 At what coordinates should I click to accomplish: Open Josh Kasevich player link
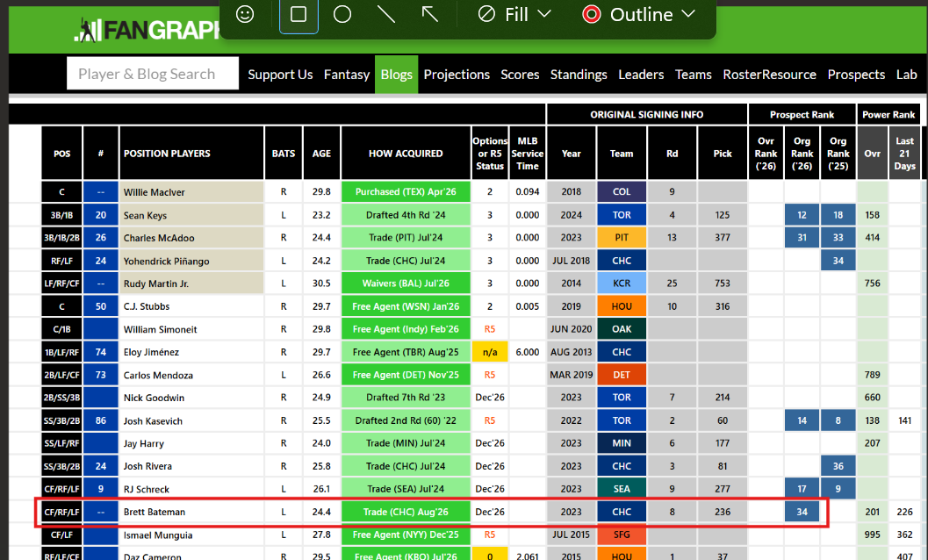[153, 421]
